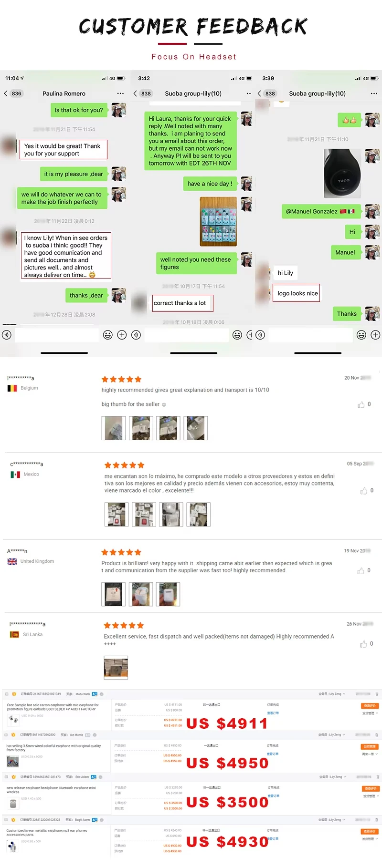Click blue order link in the US $4911 row
Image resolution: width=382 pixels, height=868 pixels.
(x=273, y=713)
